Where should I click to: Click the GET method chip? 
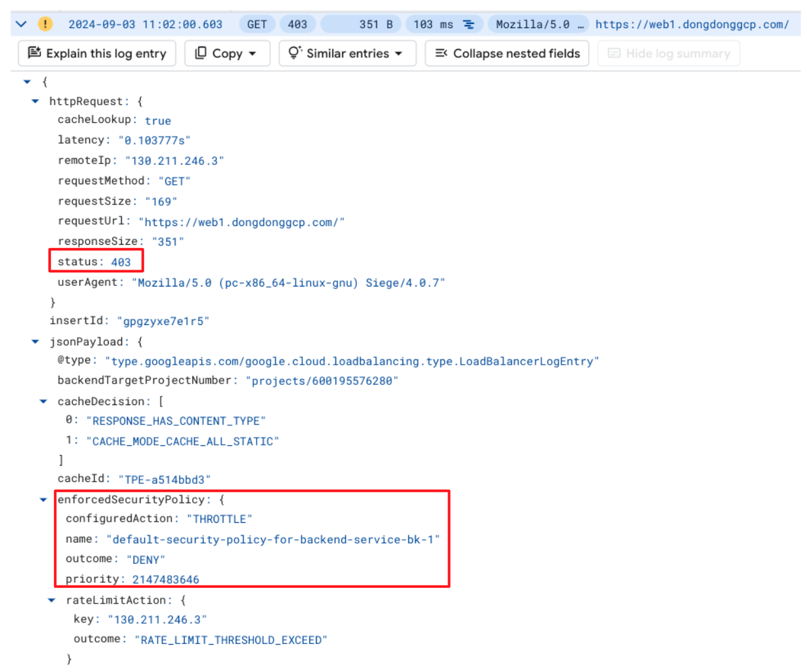point(257,24)
